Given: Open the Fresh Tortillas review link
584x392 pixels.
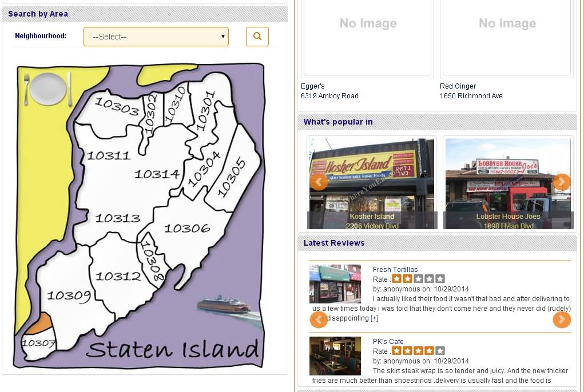Looking at the screenshot, I should pos(395,270).
